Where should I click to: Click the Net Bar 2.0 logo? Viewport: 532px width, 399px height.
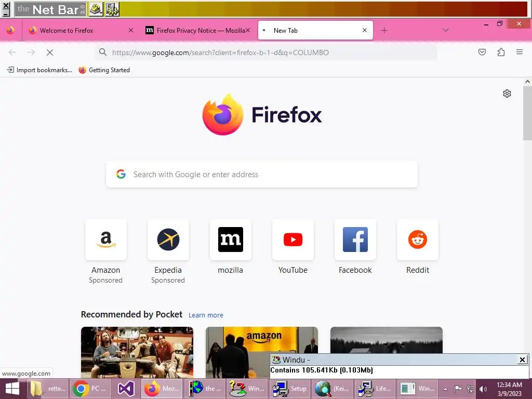tap(50, 9)
